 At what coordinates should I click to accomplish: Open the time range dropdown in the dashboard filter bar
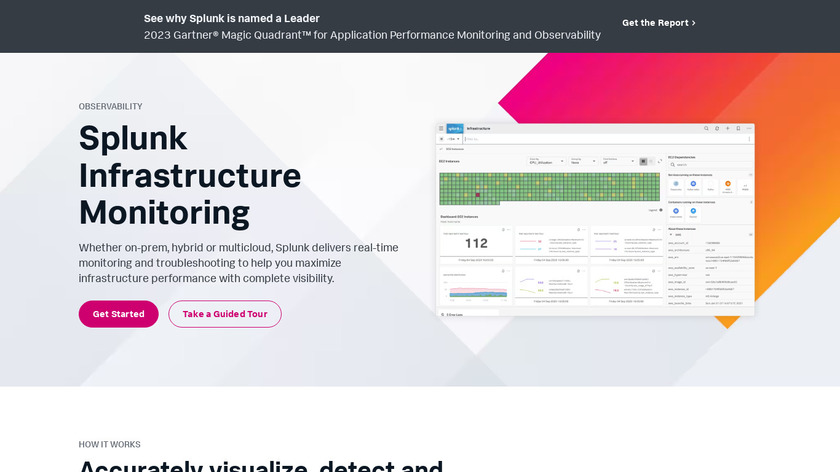(x=453, y=139)
